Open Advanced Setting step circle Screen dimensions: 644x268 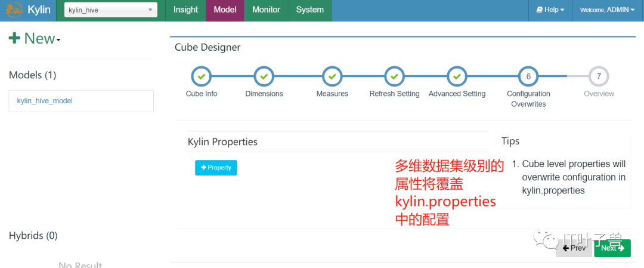tap(457, 76)
